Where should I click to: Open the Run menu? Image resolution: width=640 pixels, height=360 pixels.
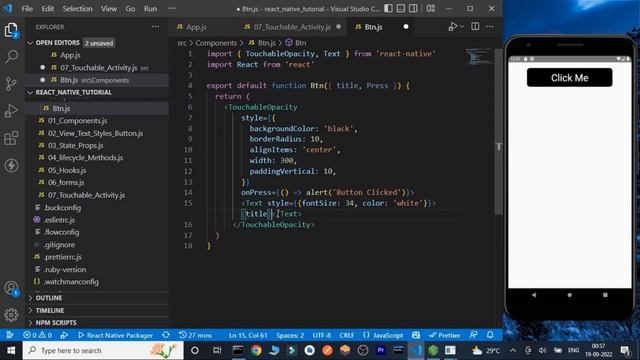[150, 9]
